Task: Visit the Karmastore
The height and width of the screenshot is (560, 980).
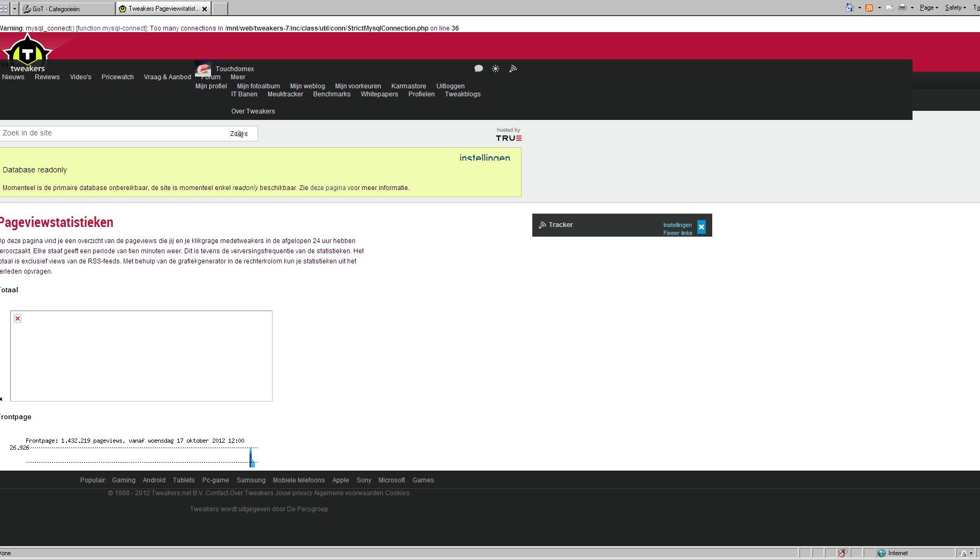Action: click(409, 86)
